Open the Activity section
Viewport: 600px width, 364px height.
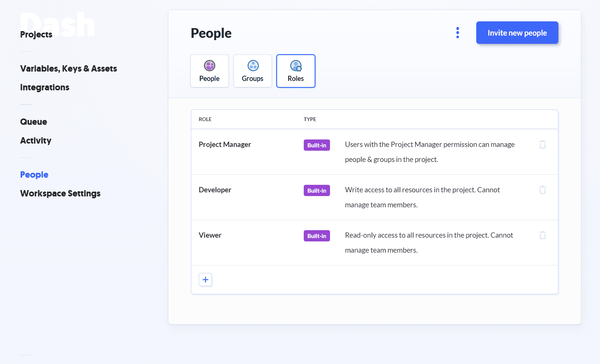pos(36,141)
